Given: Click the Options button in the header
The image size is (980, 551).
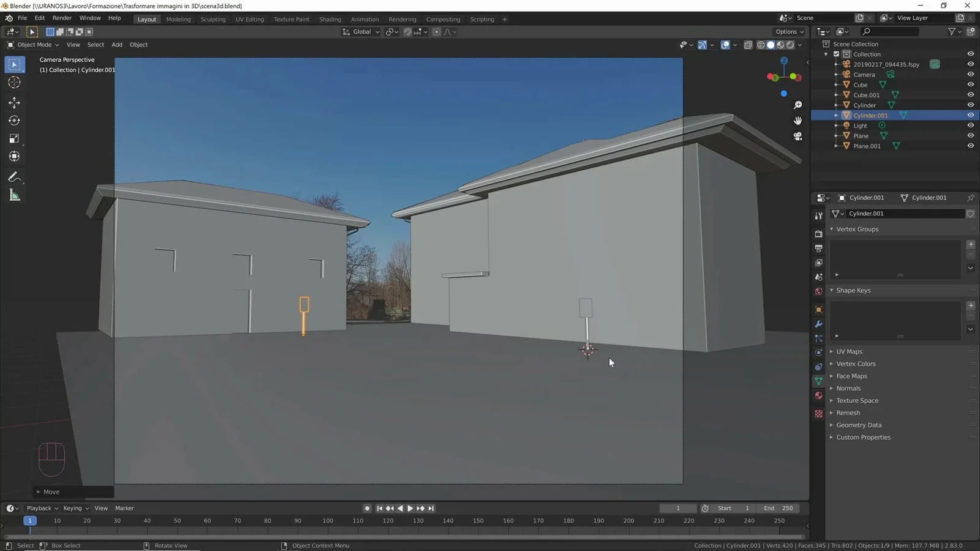Looking at the screenshot, I should tap(788, 32).
